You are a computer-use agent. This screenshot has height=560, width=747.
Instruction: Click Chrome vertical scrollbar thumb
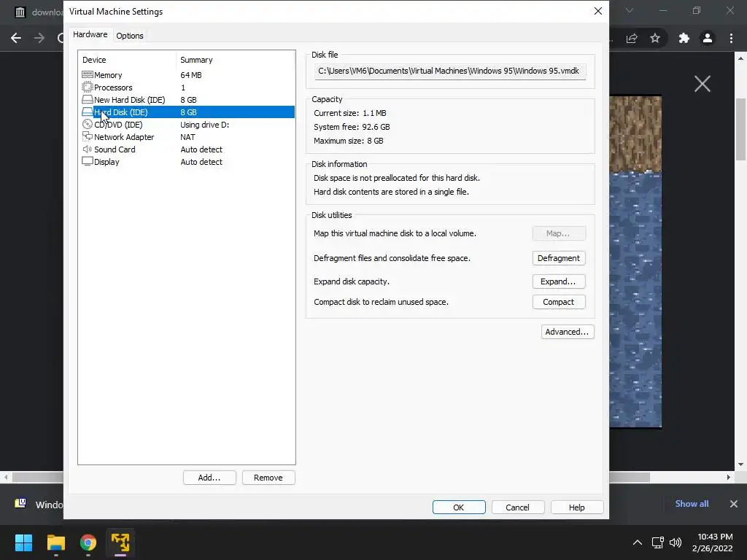[x=741, y=130]
